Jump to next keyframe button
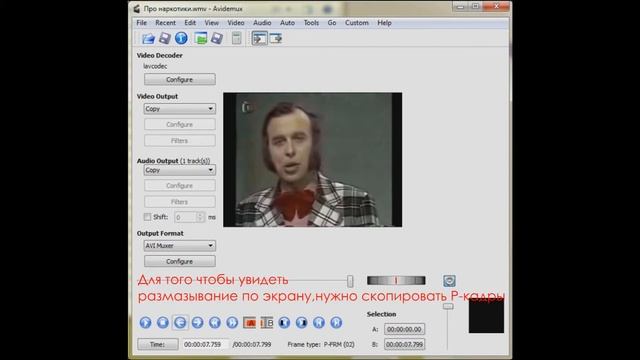 coord(232,323)
